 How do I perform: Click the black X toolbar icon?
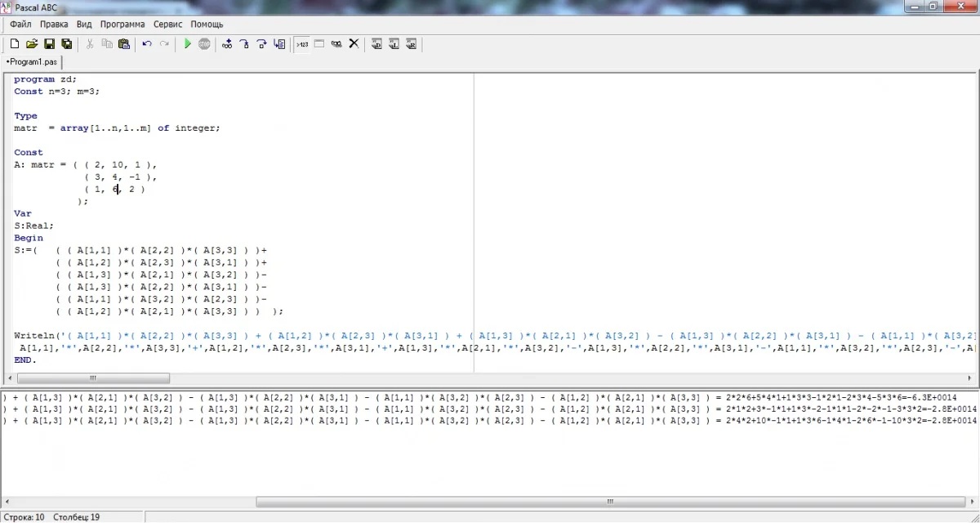354,44
